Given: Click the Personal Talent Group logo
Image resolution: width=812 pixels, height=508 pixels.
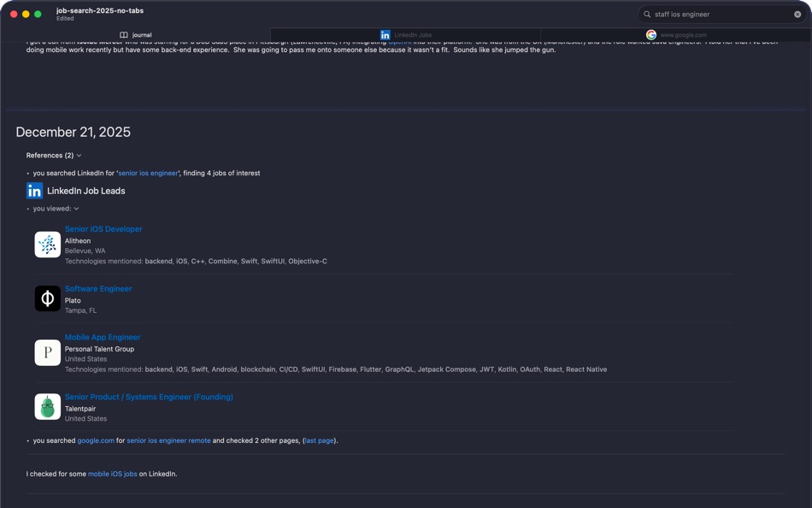Looking at the screenshot, I should (x=48, y=352).
